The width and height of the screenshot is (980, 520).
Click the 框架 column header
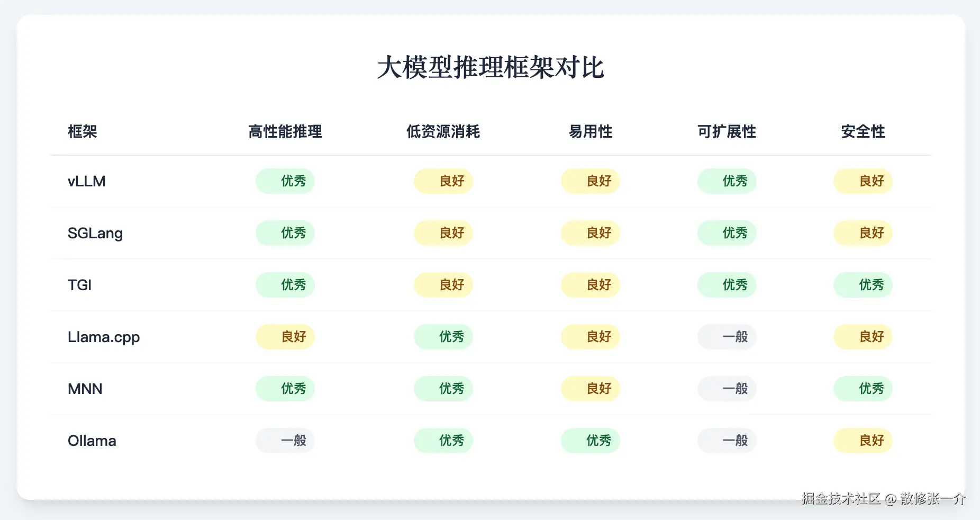click(83, 131)
